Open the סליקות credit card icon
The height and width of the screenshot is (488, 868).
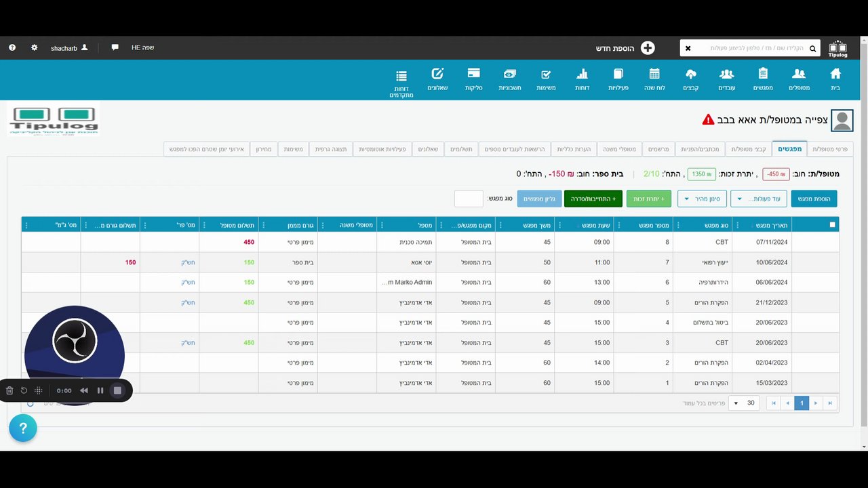coord(474,73)
